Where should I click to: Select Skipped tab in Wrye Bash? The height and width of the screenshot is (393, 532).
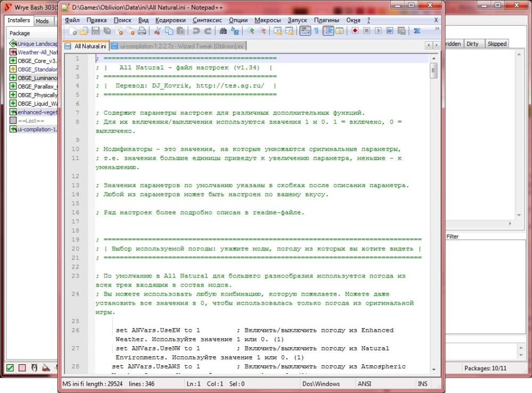497,44
